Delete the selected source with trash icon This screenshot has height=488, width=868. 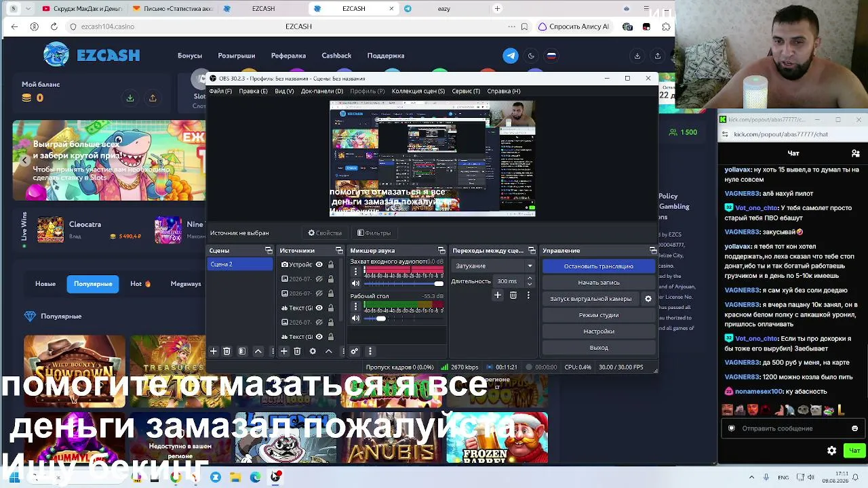[297, 351]
